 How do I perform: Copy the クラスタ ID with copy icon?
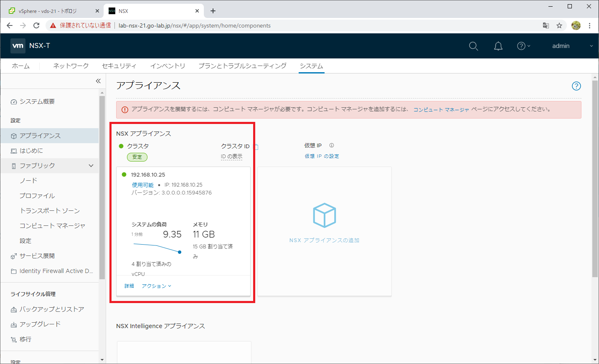coord(256,147)
